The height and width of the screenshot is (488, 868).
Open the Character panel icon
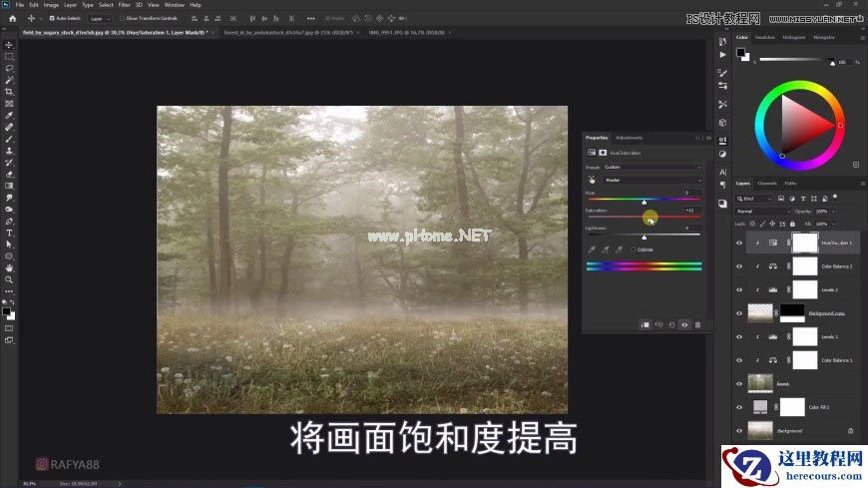tap(722, 172)
